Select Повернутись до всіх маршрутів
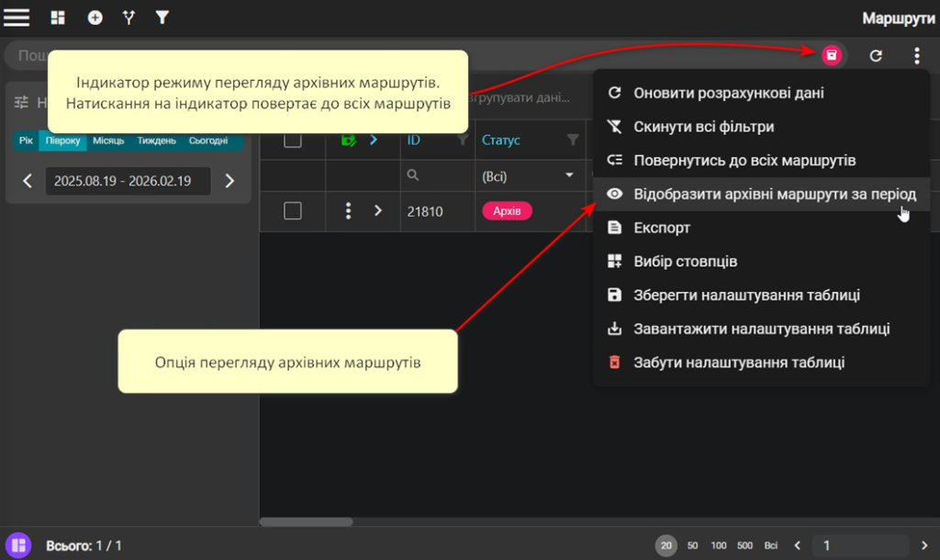940x560 pixels. pos(761,160)
